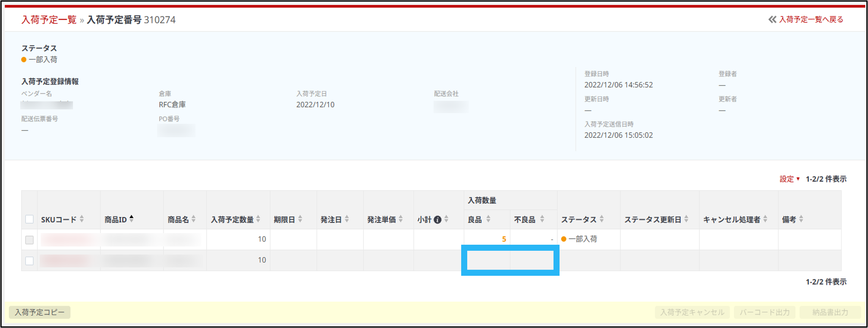Click the 入荷予定コピー button
This screenshot has width=868, height=328.
point(40,312)
